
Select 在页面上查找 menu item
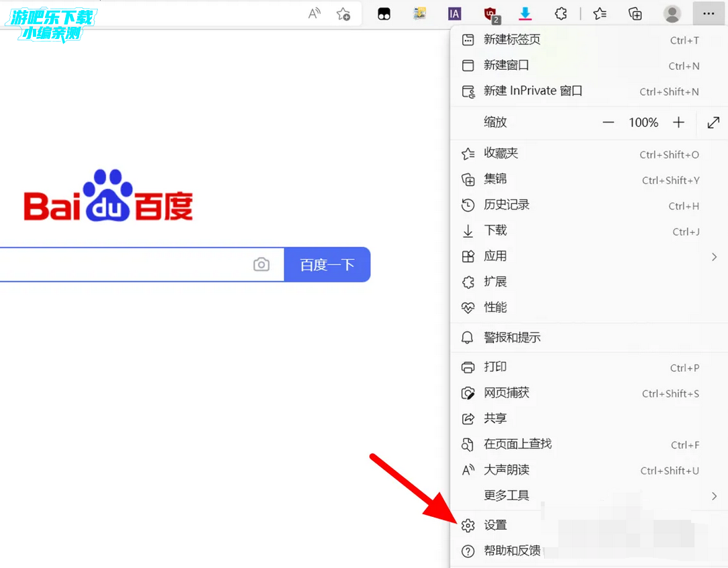coord(588,444)
